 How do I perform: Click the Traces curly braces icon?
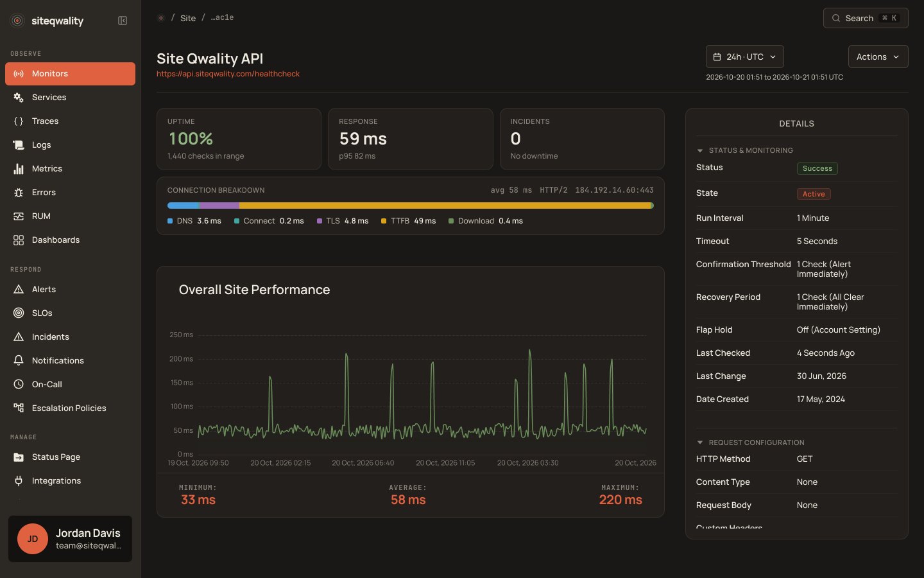[19, 121]
